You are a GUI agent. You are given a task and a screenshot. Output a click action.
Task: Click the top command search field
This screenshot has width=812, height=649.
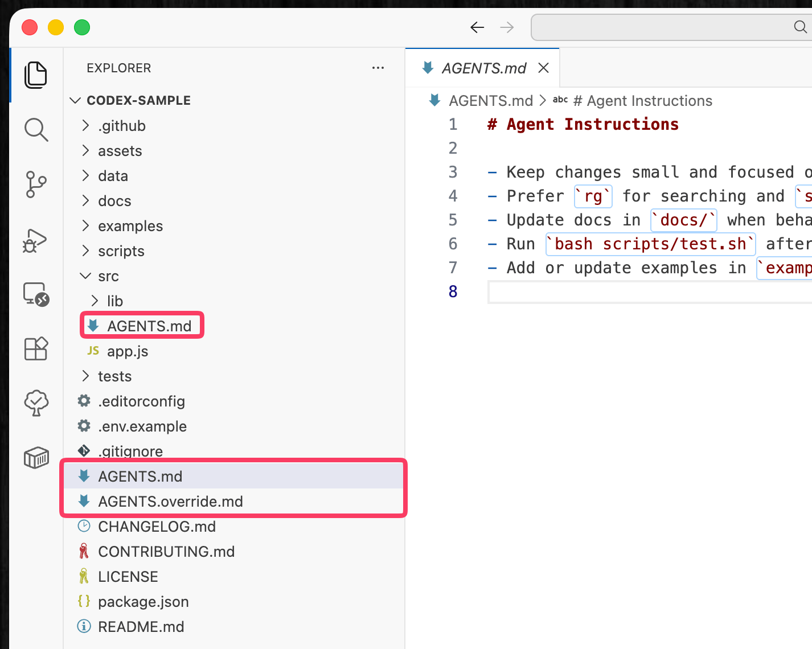click(666, 27)
